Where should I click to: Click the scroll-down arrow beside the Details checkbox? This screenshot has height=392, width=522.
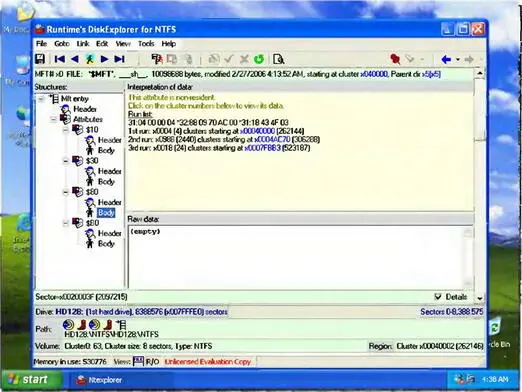(x=480, y=298)
